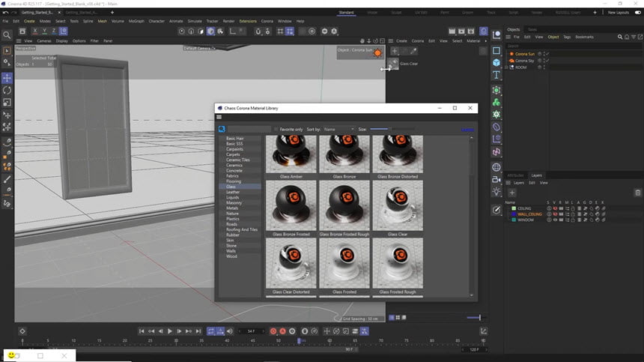The width and height of the screenshot is (644, 362).
Task: Click the eyedropper icon in material manager
Action: (x=413, y=51)
